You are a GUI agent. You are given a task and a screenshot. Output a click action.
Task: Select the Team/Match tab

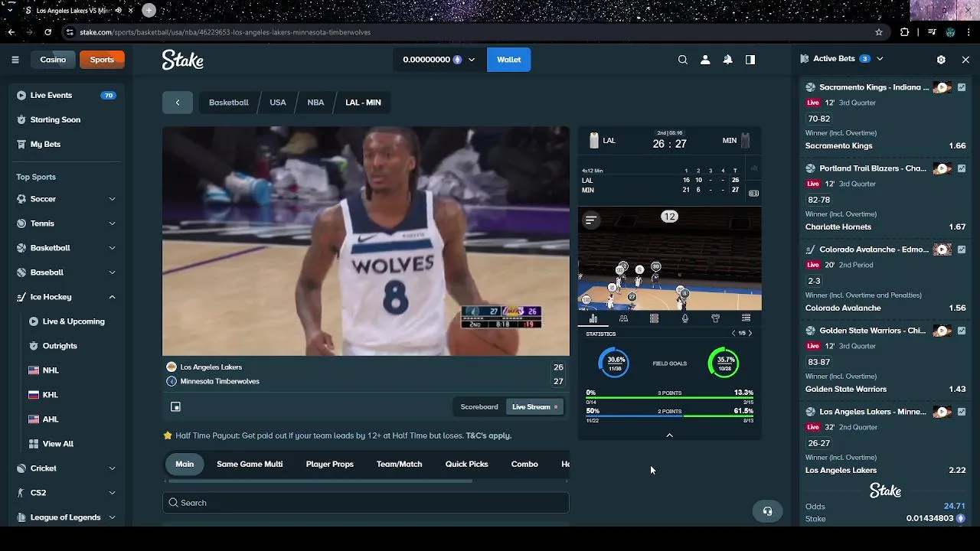(x=399, y=465)
